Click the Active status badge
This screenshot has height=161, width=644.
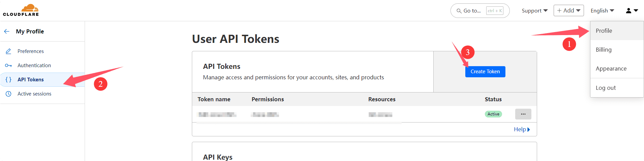493,114
